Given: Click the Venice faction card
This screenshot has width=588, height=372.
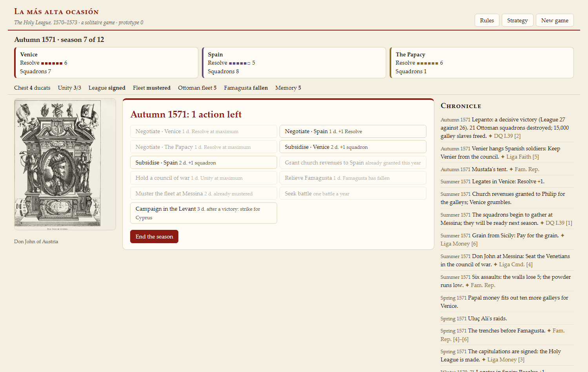Looking at the screenshot, I should 106,63.
